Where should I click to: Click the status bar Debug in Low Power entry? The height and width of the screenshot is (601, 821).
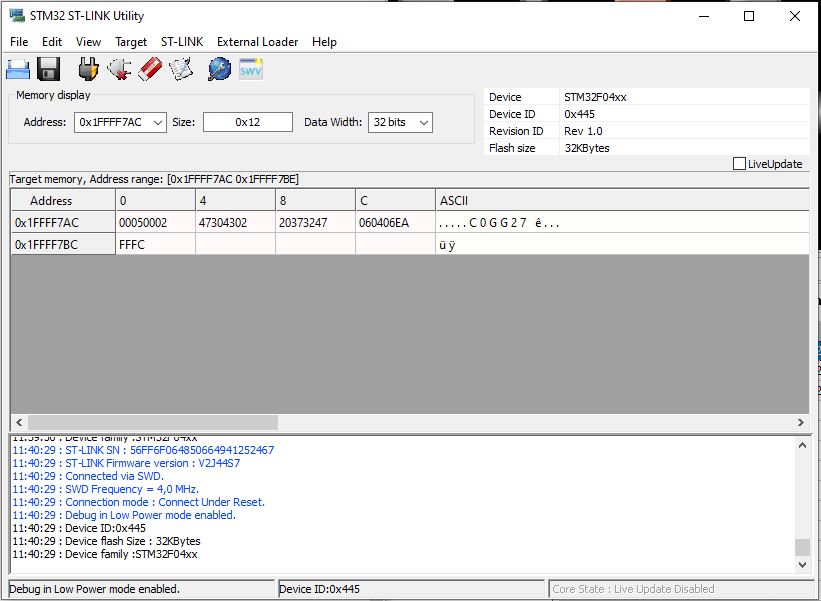94,589
